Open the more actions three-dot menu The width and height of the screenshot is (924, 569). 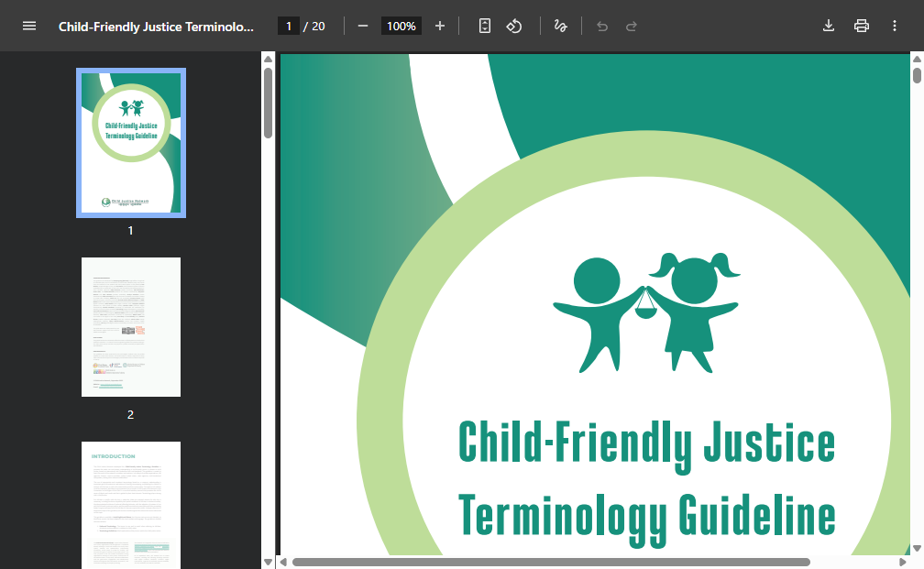tap(895, 26)
